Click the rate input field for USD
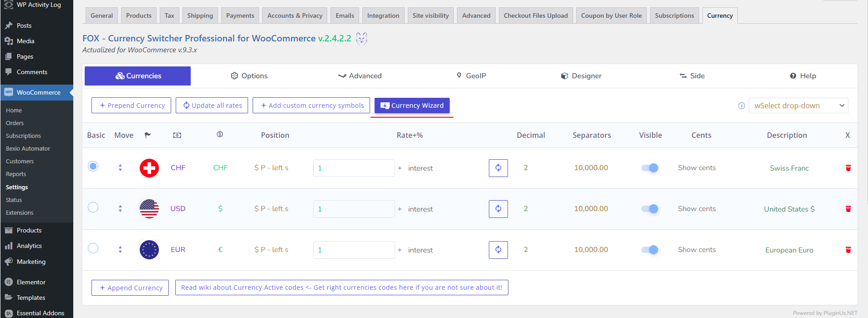The width and height of the screenshot is (868, 318). click(x=354, y=209)
